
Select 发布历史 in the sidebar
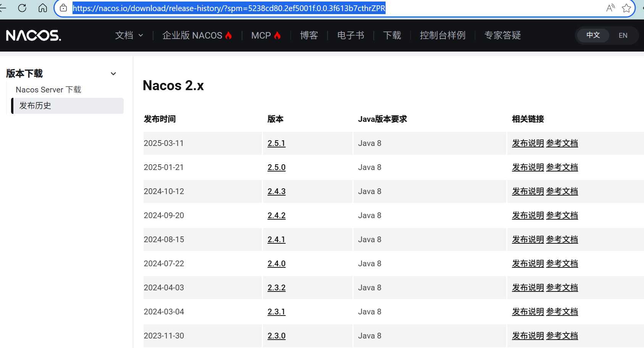pos(35,106)
